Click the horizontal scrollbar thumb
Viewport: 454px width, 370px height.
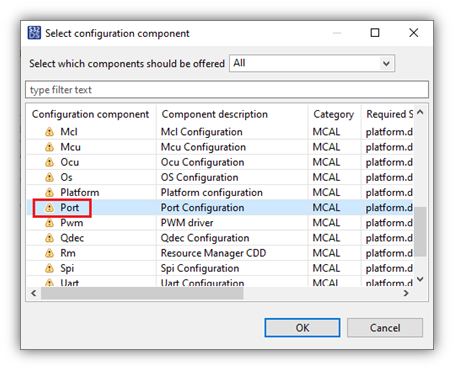coord(142,293)
